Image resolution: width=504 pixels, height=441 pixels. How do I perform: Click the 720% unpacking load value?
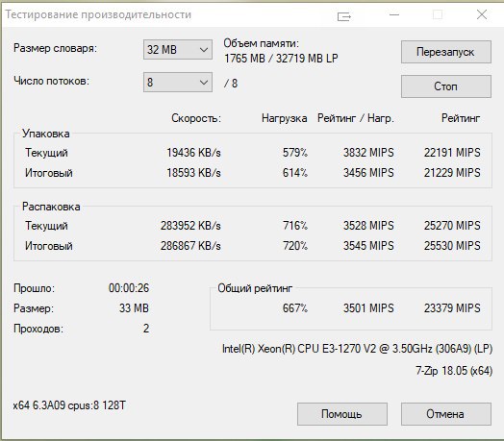pos(294,246)
